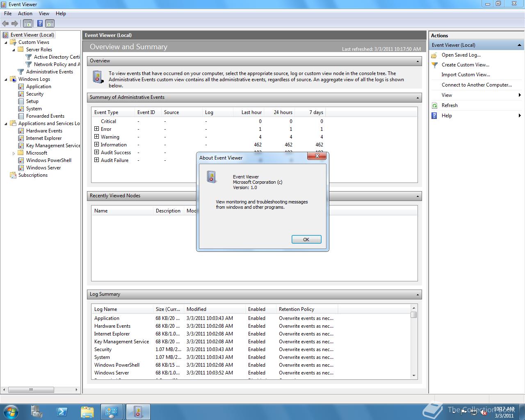Click the Hardware Events log icon
The width and height of the screenshot is (525, 420).
pos(21,131)
